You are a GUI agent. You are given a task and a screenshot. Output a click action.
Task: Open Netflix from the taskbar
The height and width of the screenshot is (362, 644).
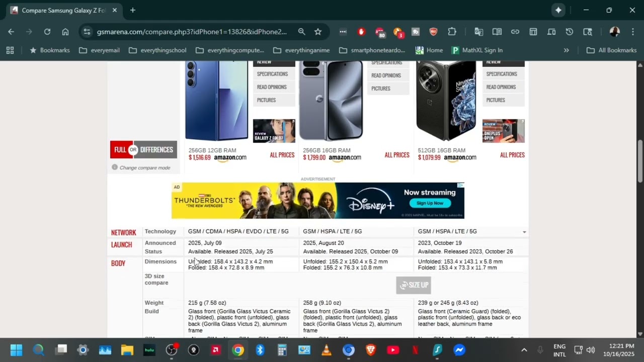(415, 350)
